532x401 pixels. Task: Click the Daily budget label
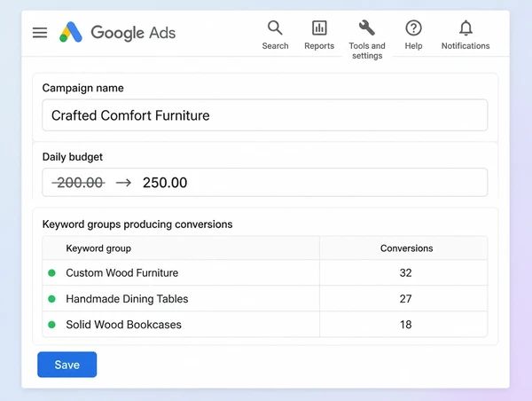click(73, 157)
